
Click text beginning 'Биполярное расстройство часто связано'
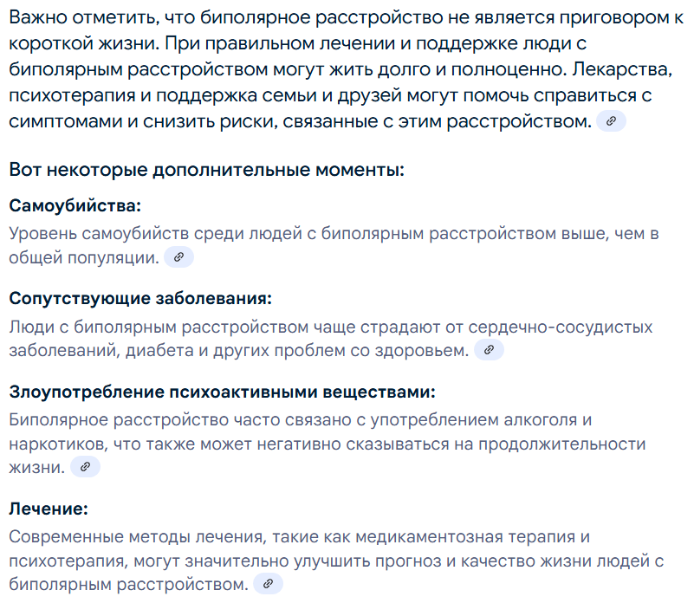coord(328,444)
